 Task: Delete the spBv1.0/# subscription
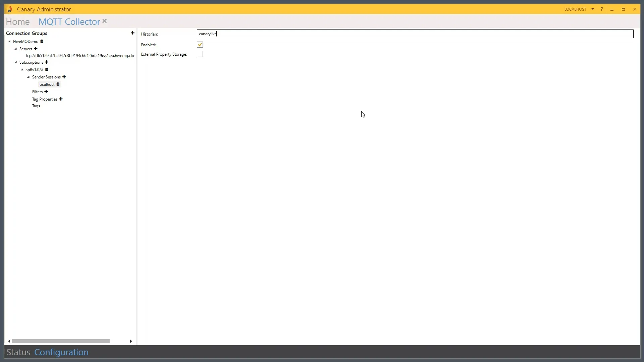pos(47,69)
